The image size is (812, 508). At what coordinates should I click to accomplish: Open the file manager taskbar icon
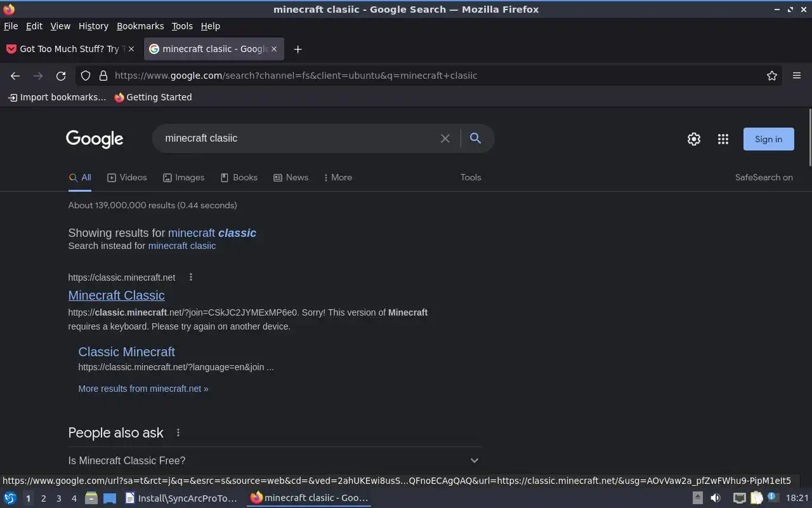[91, 498]
